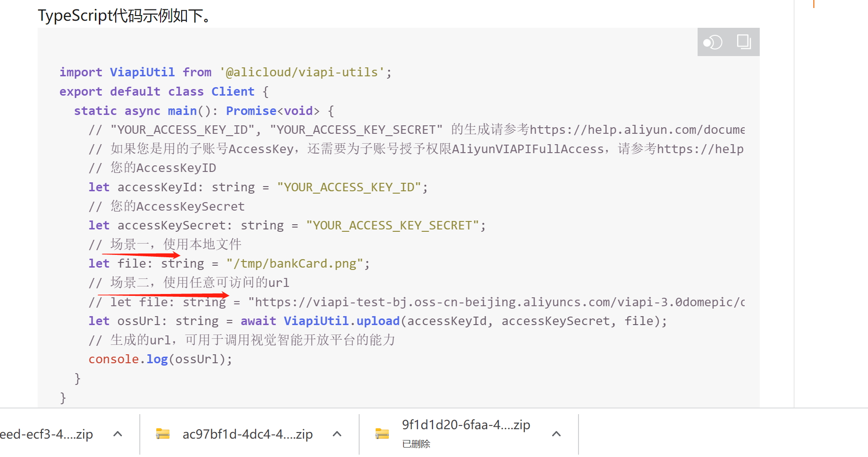Click the "/tmp/bankCard.png" file path string
The image size is (868, 457).
295,263
